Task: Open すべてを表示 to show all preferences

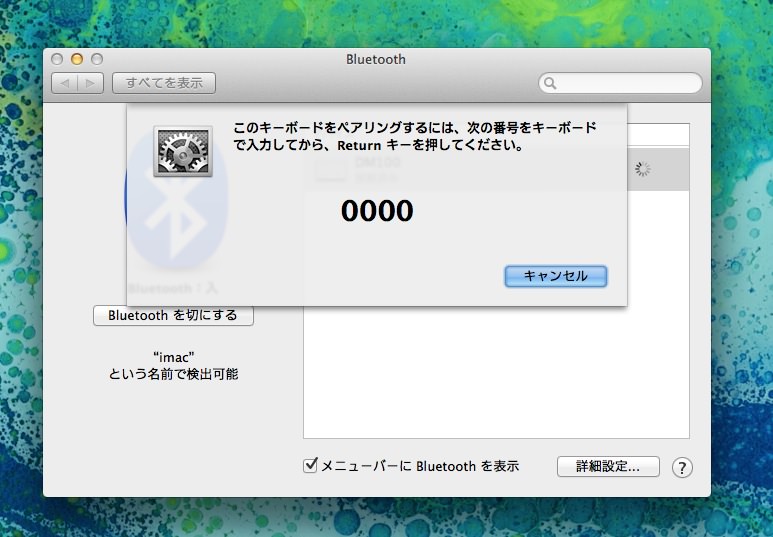Action: click(164, 83)
